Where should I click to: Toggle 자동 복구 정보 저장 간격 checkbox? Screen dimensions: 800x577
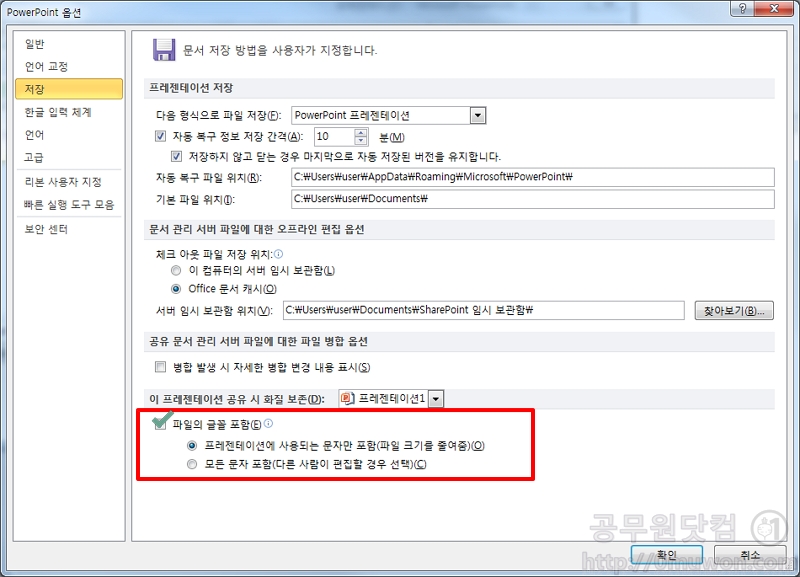160,136
